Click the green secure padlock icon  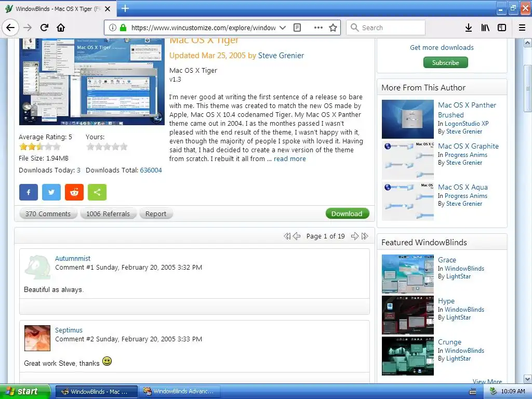point(123,28)
